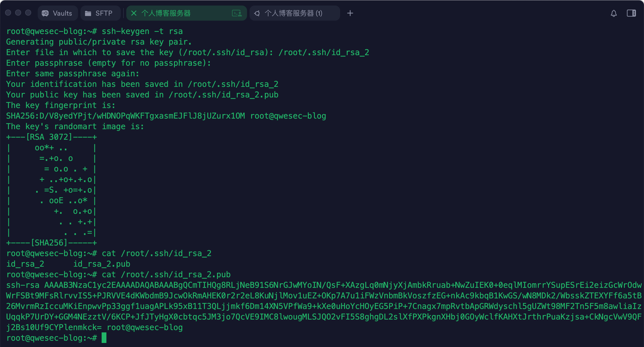
Task: Click the SFTP folder icon
Action: point(88,13)
